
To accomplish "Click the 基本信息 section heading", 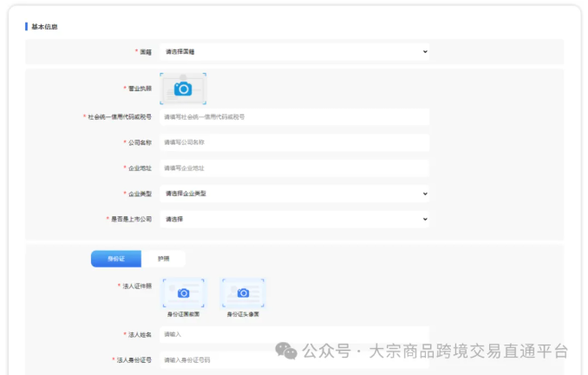I will [44, 27].
